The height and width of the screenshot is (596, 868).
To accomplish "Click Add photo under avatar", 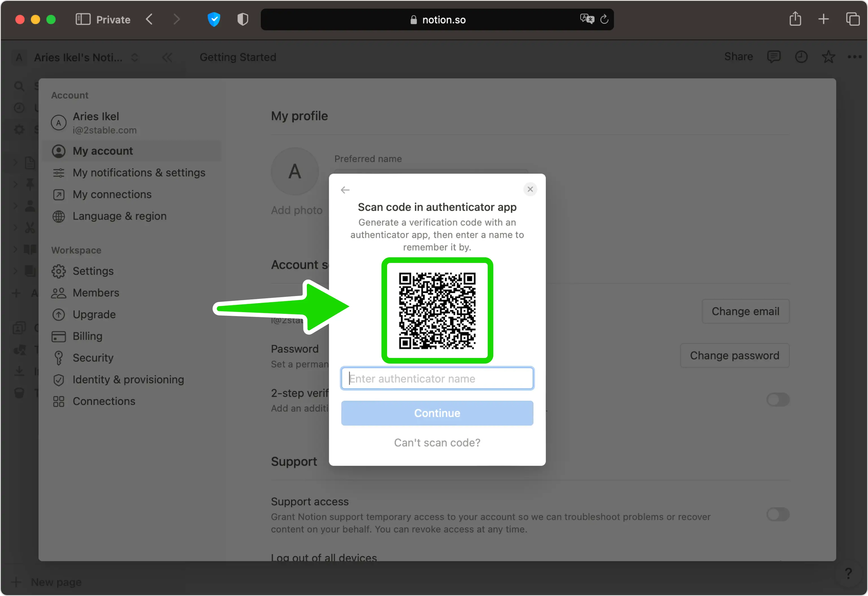I will (x=297, y=210).
